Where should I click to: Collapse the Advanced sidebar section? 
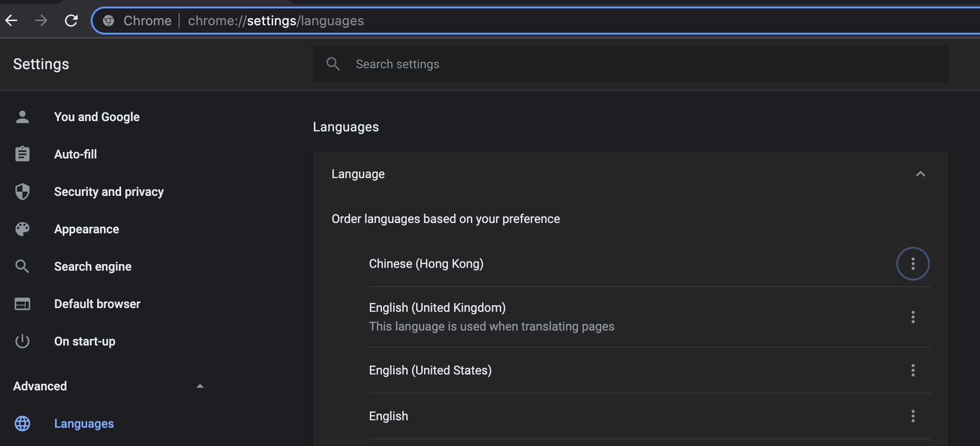(200, 386)
